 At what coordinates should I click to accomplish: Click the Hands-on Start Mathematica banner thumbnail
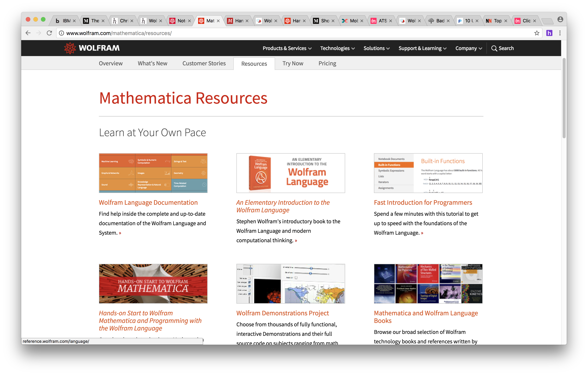click(x=153, y=284)
